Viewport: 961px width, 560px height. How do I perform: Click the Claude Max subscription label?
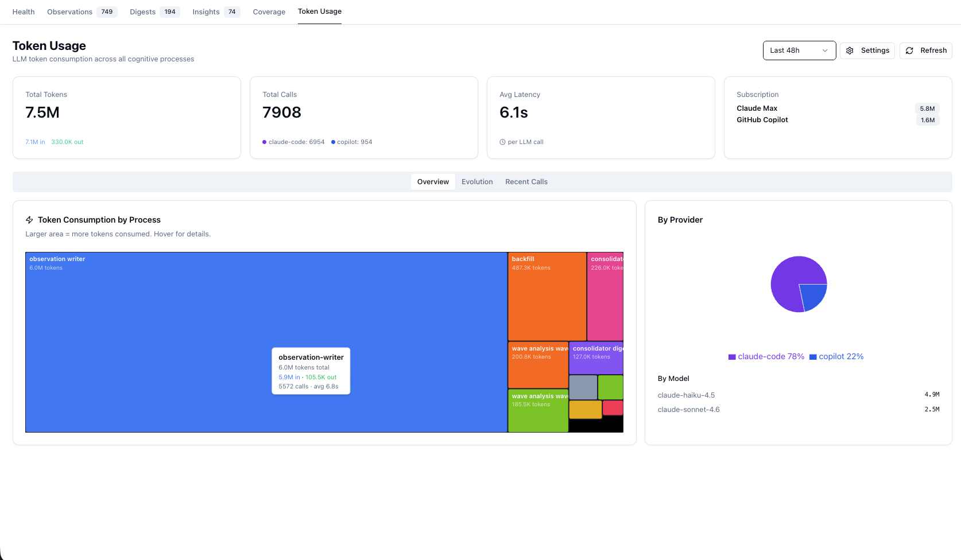pyautogui.click(x=757, y=108)
